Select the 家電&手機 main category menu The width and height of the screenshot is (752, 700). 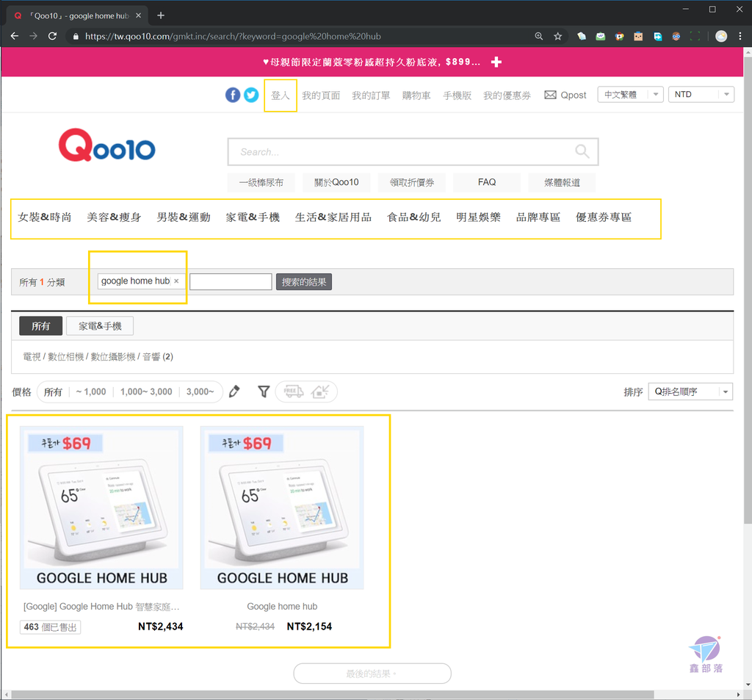point(253,217)
